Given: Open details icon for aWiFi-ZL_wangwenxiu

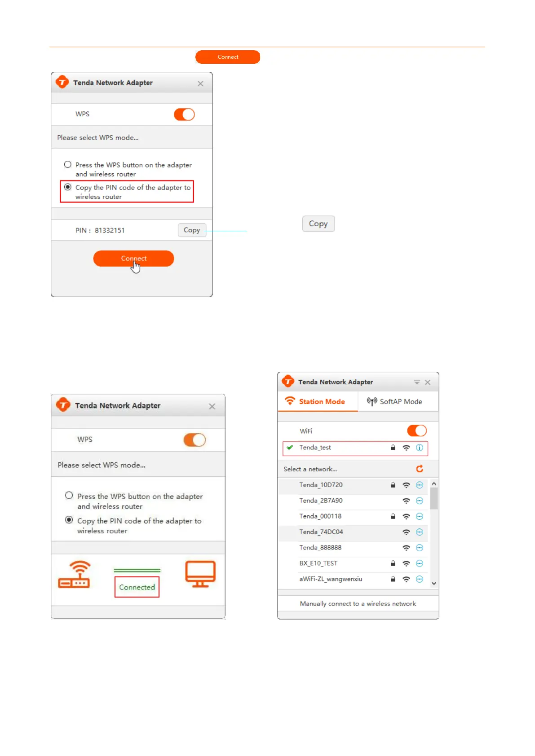Looking at the screenshot, I should [x=420, y=579].
